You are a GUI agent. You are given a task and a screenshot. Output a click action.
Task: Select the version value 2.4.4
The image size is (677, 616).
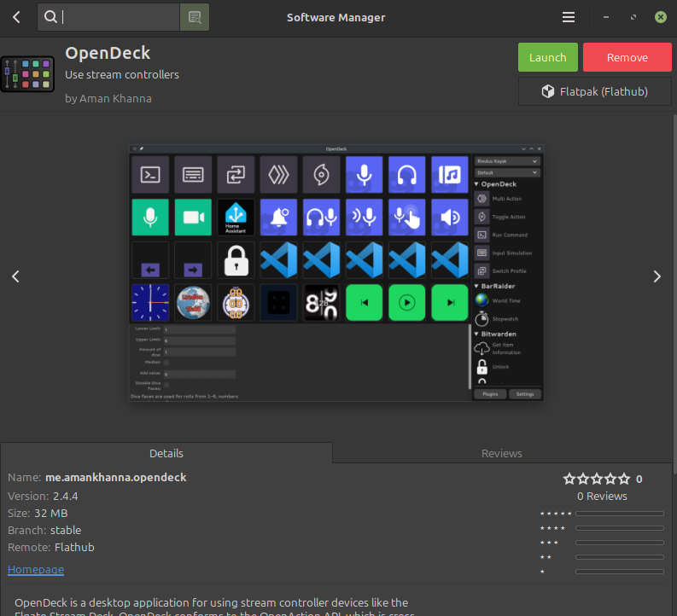pos(66,496)
